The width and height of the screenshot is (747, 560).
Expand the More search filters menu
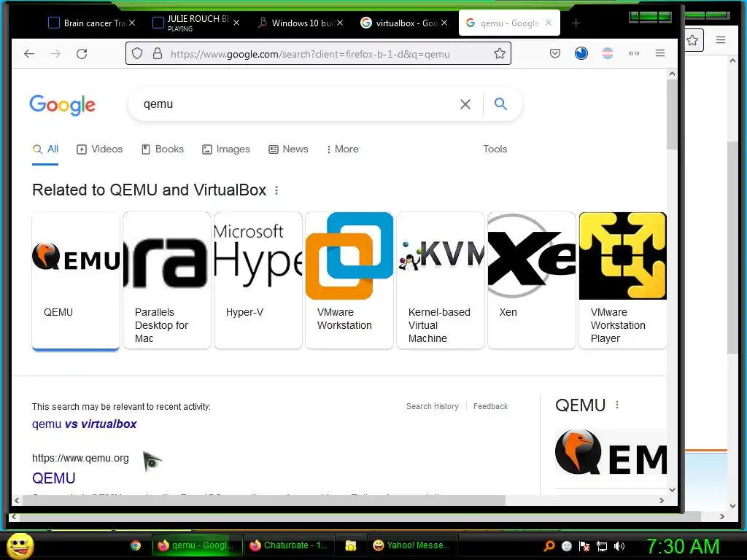pos(343,149)
